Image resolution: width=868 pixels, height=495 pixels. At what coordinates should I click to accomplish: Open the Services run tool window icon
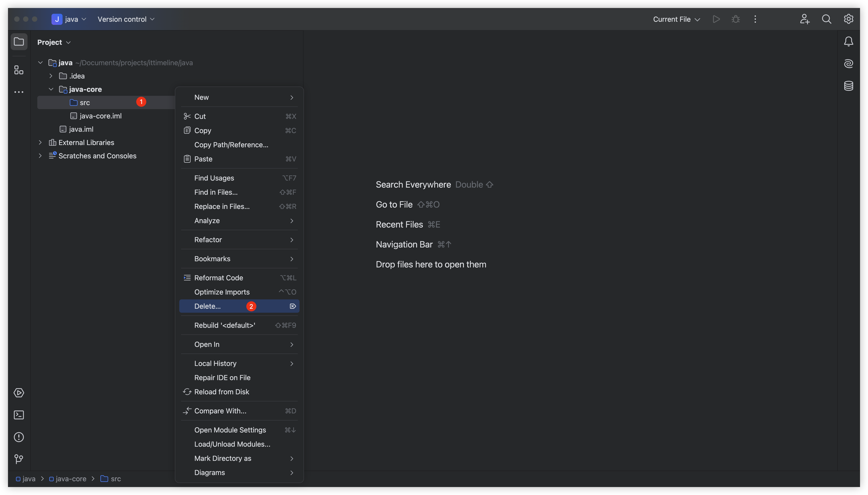tap(19, 393)
